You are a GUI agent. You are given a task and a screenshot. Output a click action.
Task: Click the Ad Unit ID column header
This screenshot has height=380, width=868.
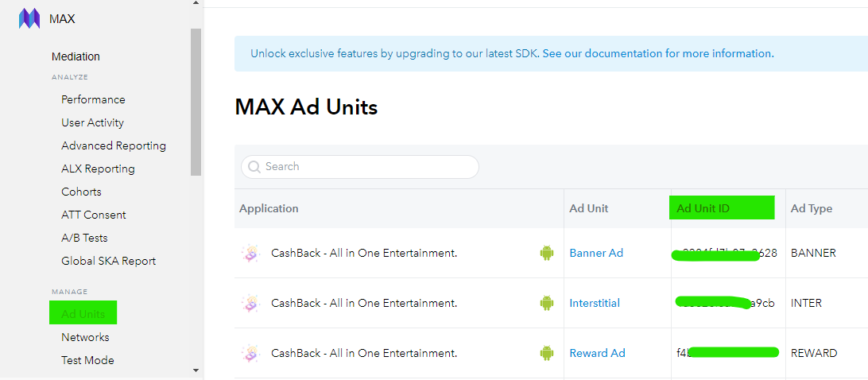pyautogui.click(x=703, y=209)
